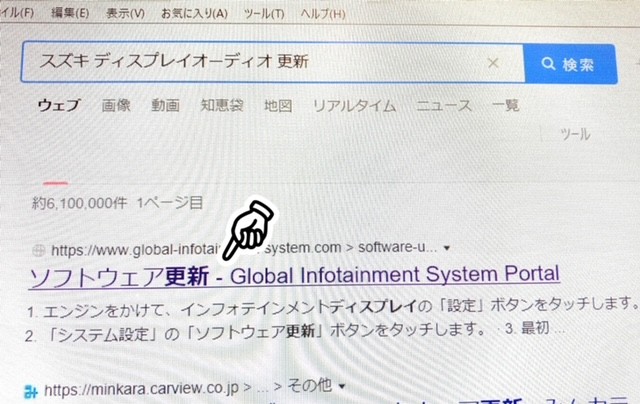The height and width of the screenshot is (404, 640).
Task: Clear the search query with X icon
Action: (x=493, y=63)
